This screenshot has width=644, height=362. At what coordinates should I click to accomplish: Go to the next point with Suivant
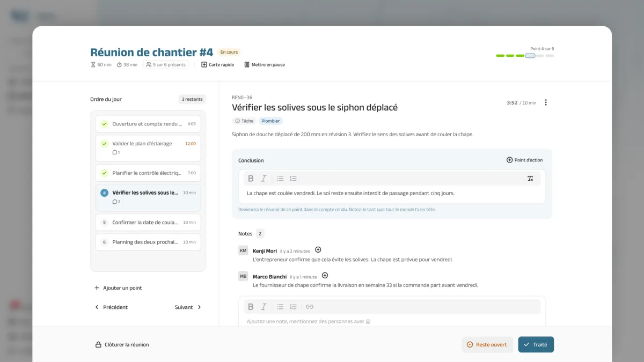[188, 307]
